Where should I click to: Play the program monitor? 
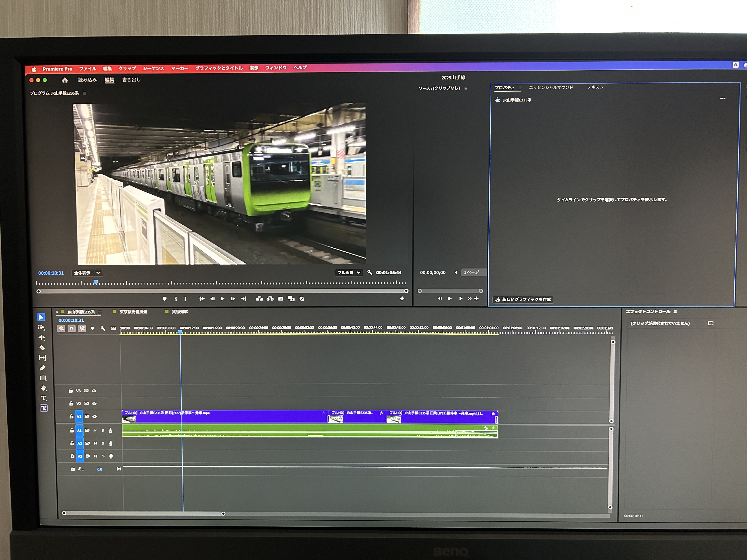[x=223, y=299]
